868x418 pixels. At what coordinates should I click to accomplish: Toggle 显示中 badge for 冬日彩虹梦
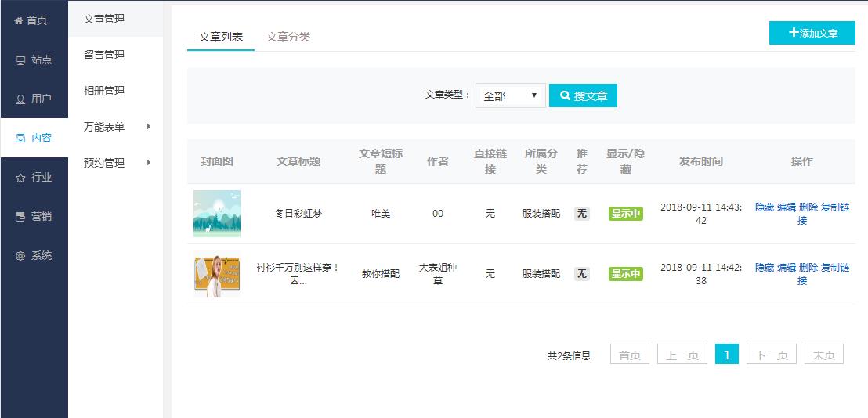[625, 214]
